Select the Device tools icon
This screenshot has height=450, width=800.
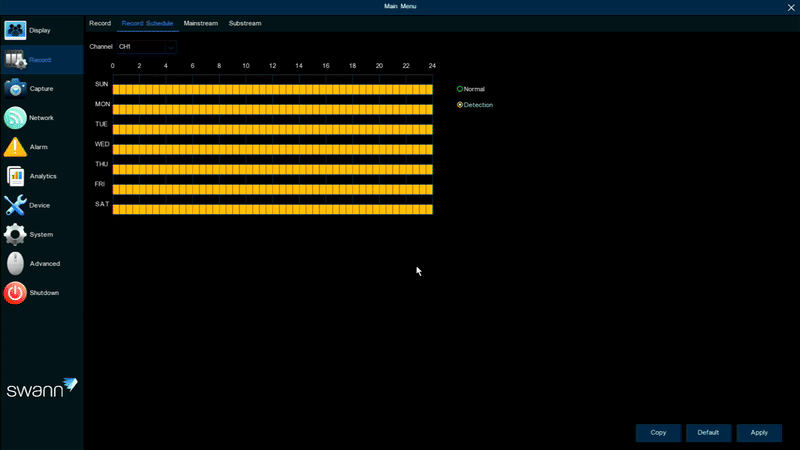pos(15,205)
